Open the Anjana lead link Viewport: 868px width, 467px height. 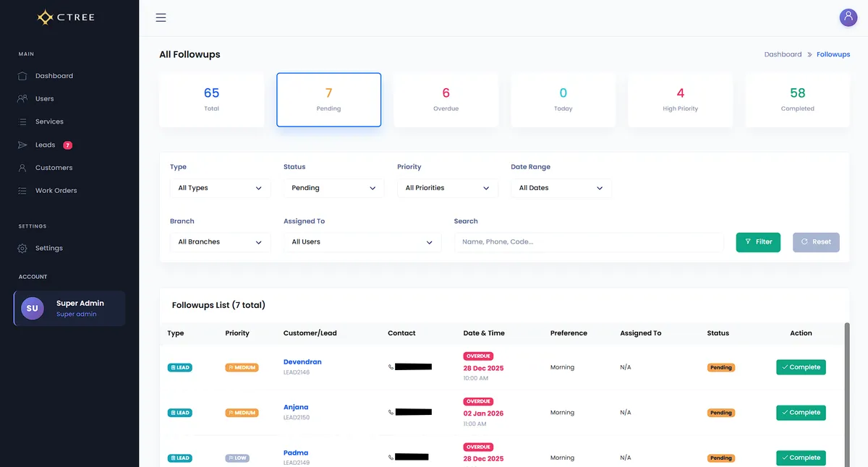(296, 408)
